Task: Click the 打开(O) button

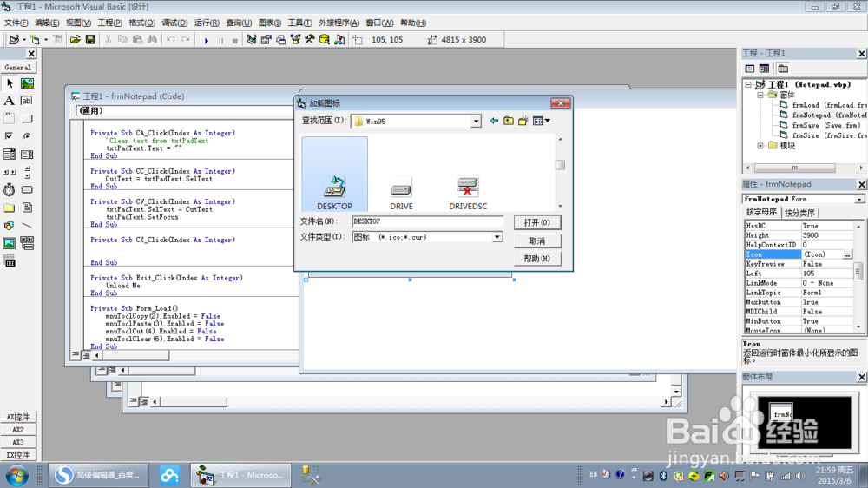Action: coord(537,222)
